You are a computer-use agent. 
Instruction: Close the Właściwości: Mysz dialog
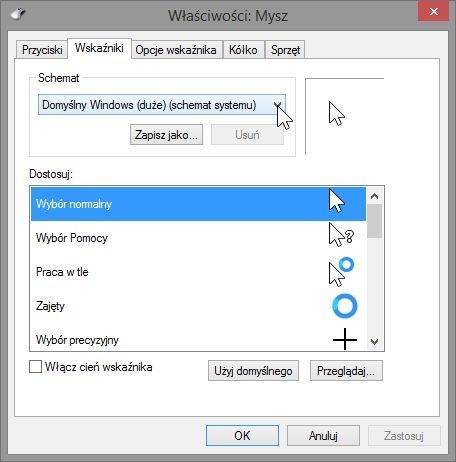click(433, 12)
